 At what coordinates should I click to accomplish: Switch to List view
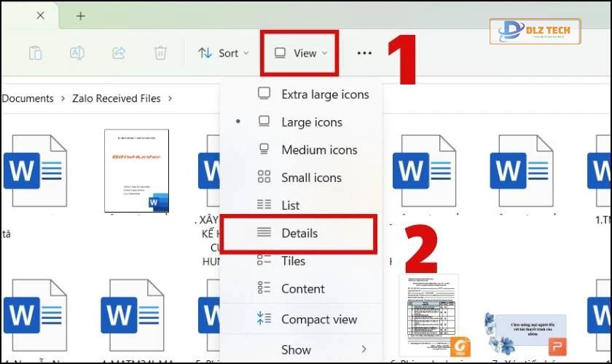pos(301,205)
